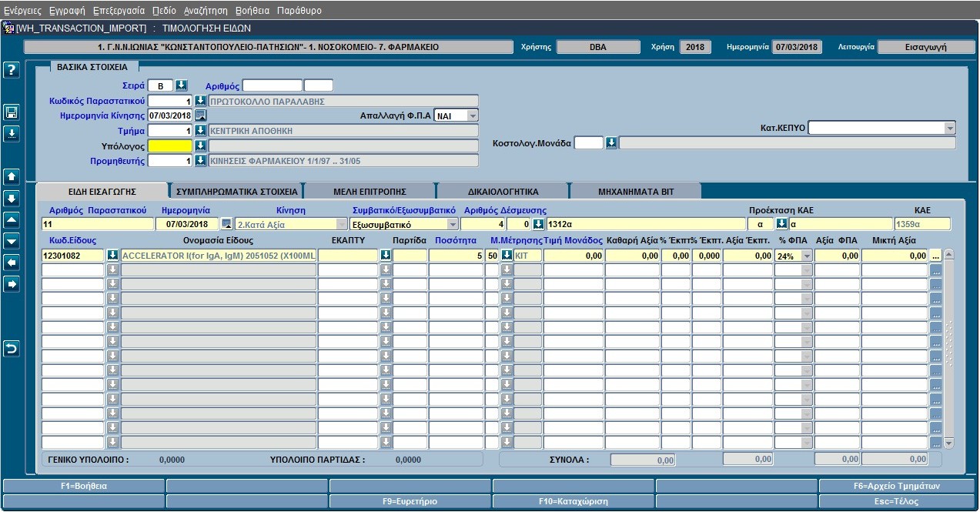Click the F9=Ευρετήριο button
Screen dimensions: 980x512
click(410, 501)
